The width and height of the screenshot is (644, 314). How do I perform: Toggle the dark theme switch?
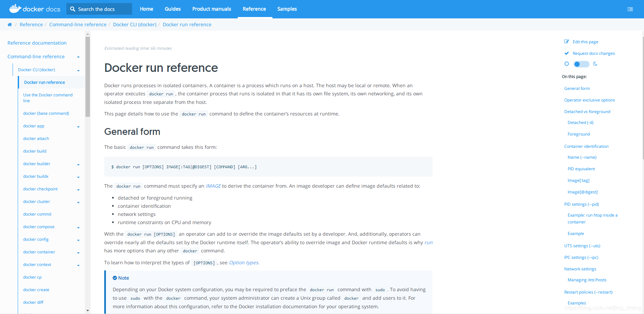tap(581, 64)
